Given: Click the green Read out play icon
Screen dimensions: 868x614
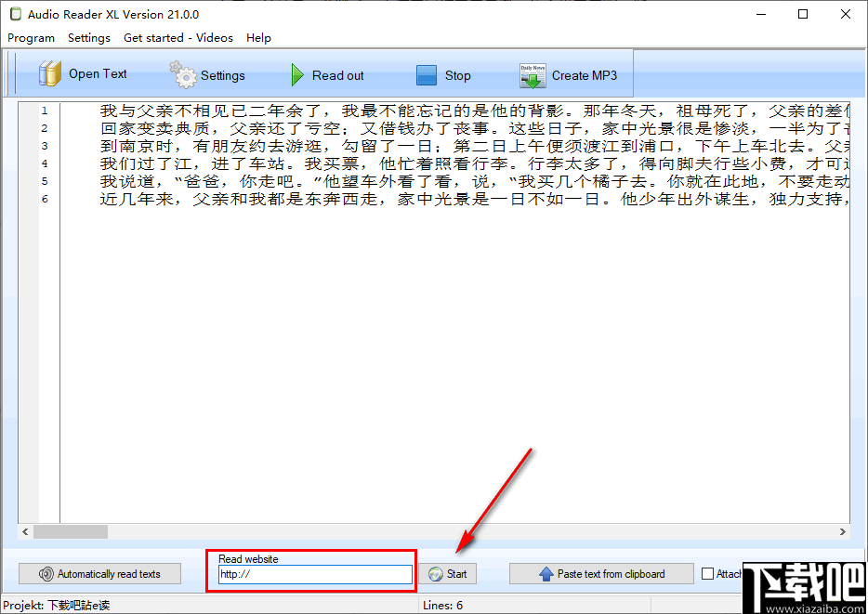Looking at the screenshot, I should [296, 74].
